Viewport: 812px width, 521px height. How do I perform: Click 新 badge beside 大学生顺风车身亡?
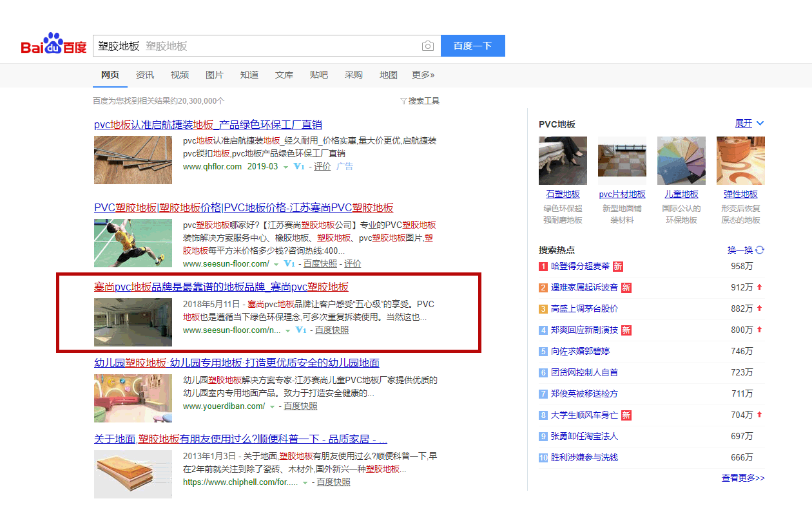(x=626, y=415)
